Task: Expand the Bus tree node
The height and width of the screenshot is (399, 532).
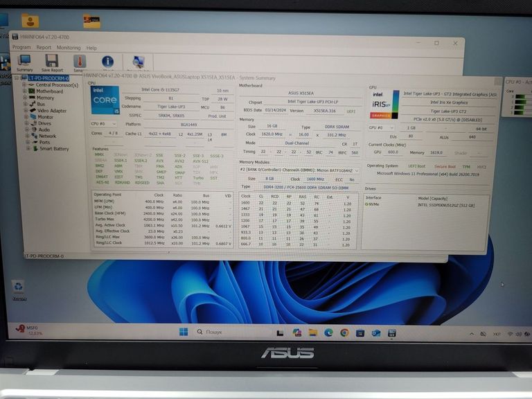Action: click(26, 104)
